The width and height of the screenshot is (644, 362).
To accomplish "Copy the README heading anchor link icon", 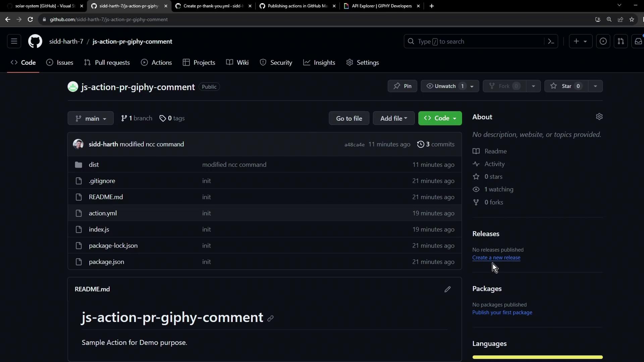I will coord(270,318).
